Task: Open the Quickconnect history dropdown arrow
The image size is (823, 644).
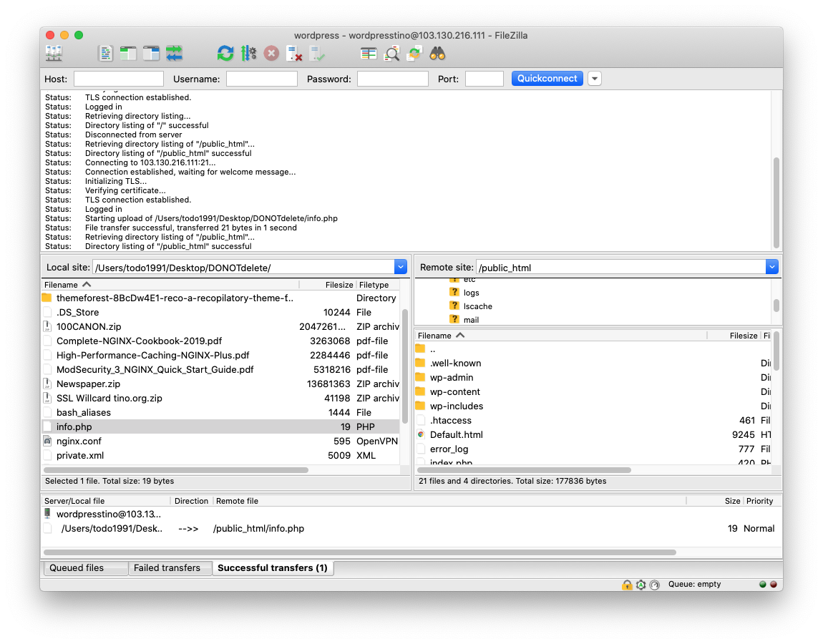Action: click(x=595, y=79)
